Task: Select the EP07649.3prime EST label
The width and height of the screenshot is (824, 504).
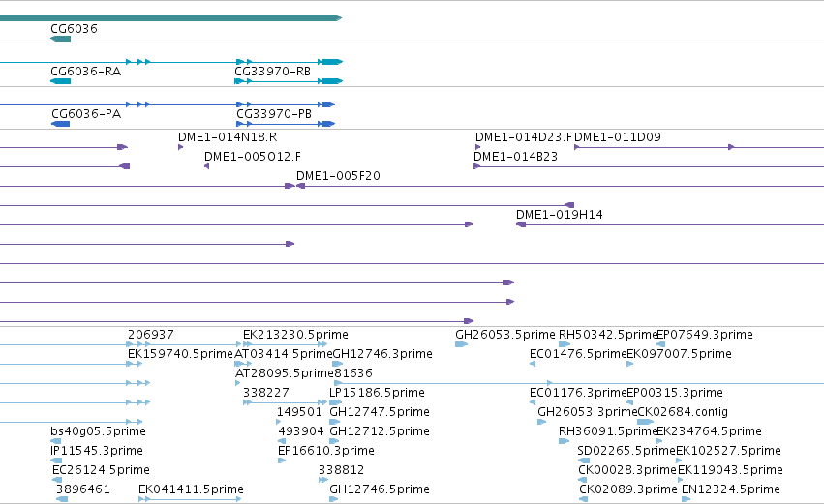Action: 705,335
